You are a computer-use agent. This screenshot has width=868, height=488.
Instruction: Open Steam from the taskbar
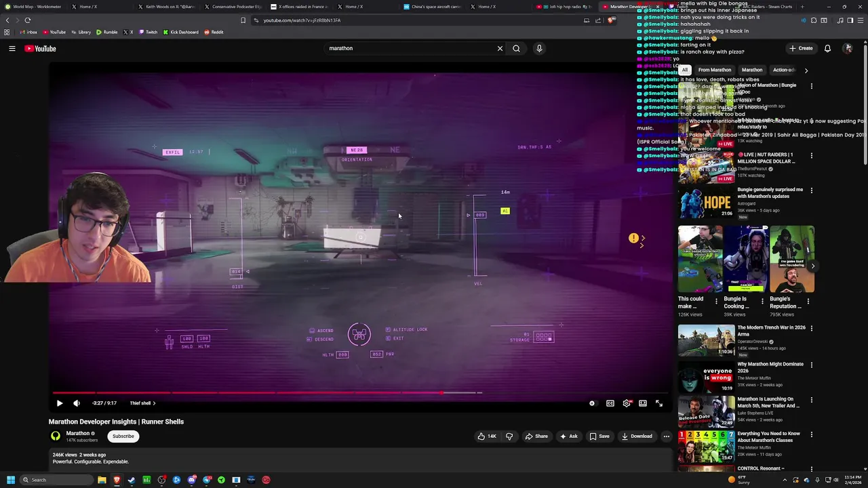tap(132, 480)
